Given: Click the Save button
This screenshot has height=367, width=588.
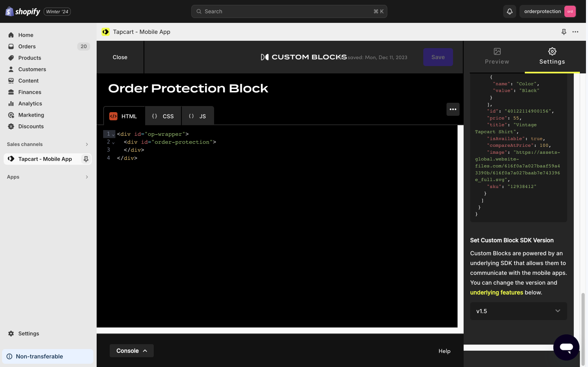Looking at the screenshot, I should point(438,57).
